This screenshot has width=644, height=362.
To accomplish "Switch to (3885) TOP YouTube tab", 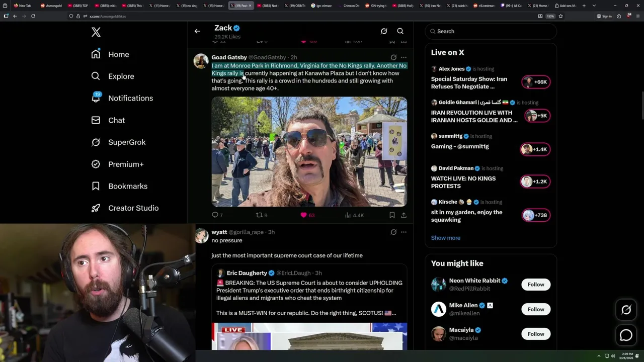I will [x=78, y=6].
